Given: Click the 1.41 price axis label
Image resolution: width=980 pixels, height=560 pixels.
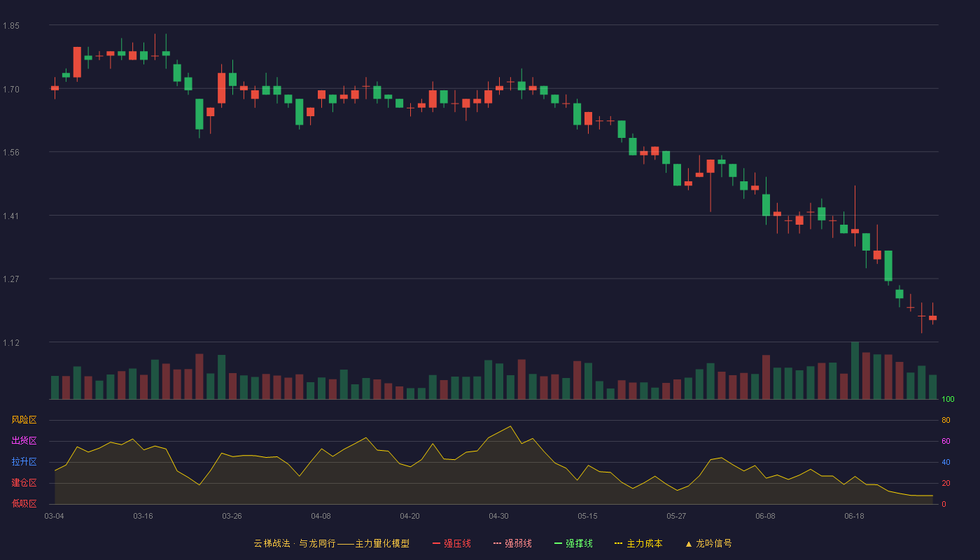Looking at the screenshot, I should (x=11, y=216).
